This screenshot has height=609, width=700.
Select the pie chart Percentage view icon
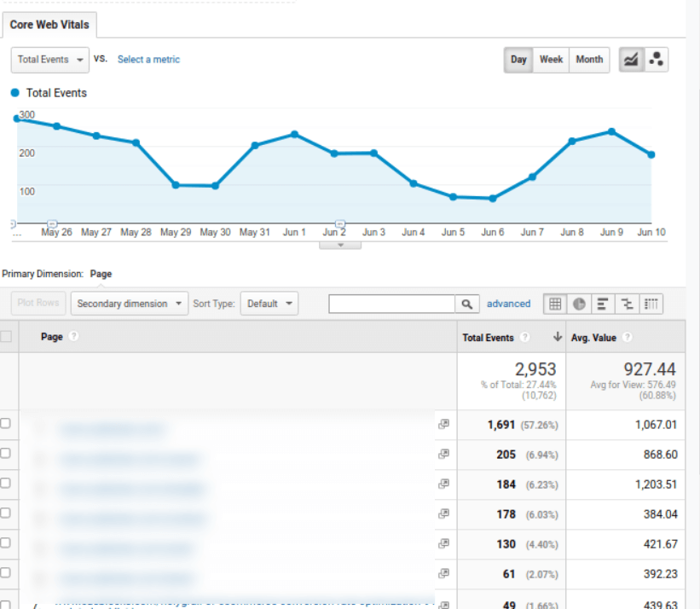pyautogui.click(x=579, y=304)
